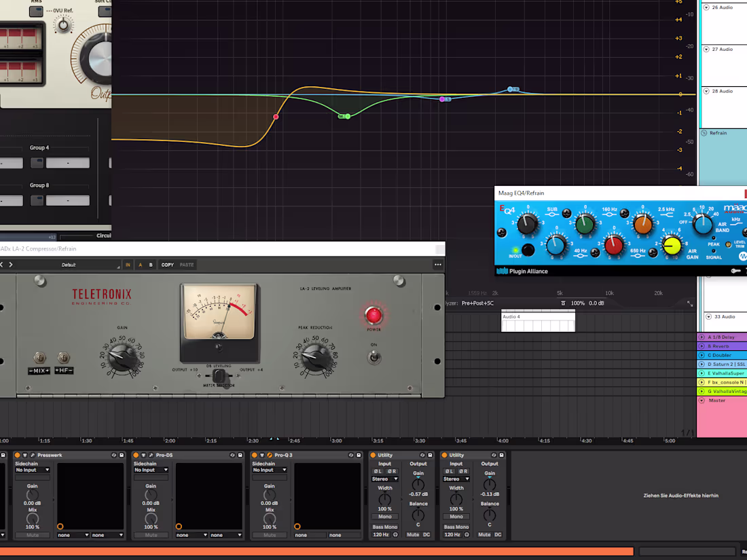Open the Stereo channel mode dropdown on Utility
Image resolution: width=747 pixels, height=560 pixels.
(x=384, y=479)
